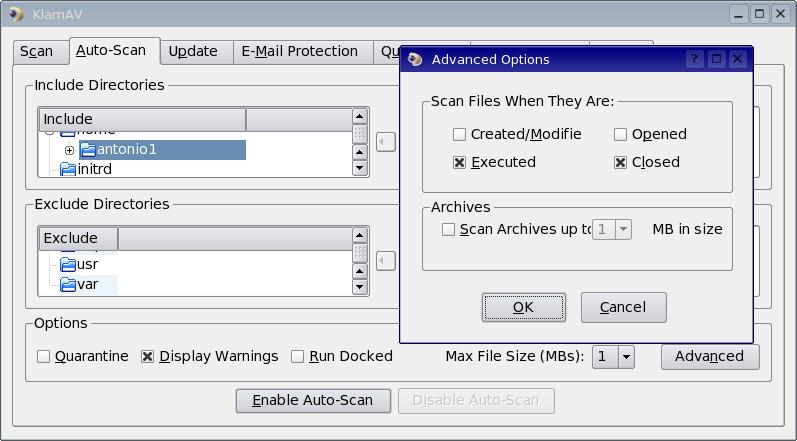Click Cancel in Advanced Options
797x441 pixels.
tap(623, 307)
